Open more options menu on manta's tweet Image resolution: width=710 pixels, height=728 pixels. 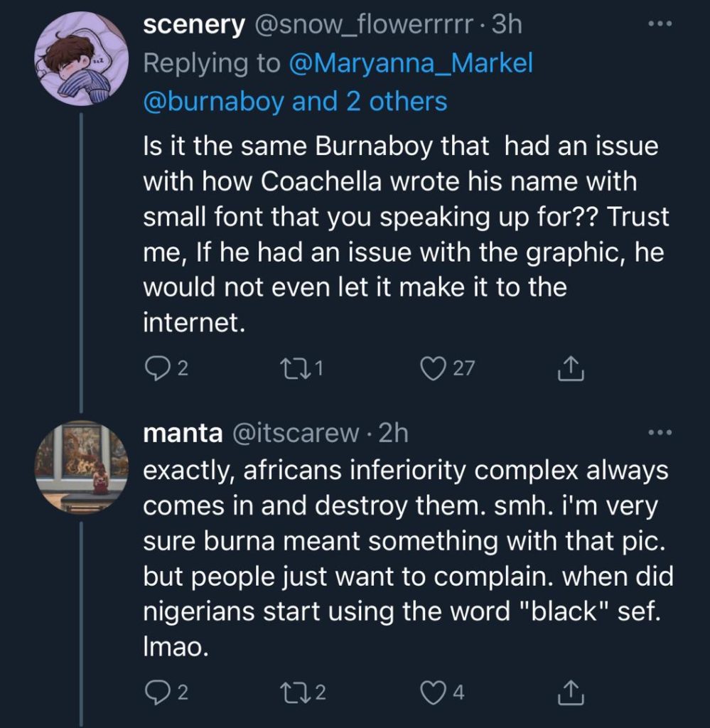(660, 432)
